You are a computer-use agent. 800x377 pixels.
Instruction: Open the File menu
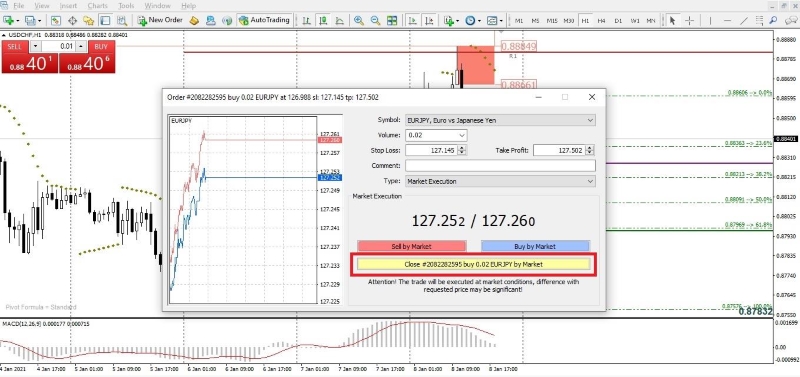18,6
